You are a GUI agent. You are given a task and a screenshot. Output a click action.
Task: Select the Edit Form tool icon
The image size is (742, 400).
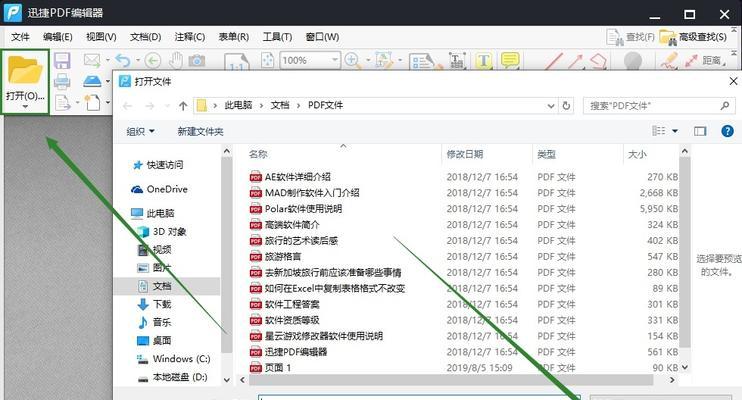(424, 62)
